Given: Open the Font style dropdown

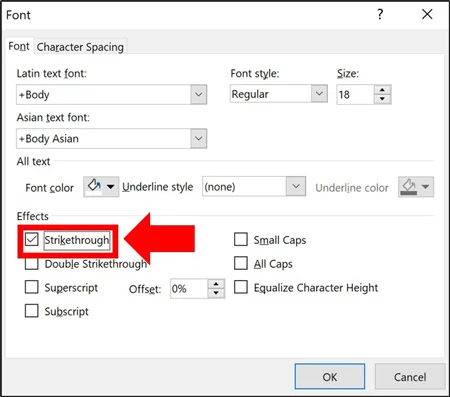Looking at the screenshot, I should [319, 94].
